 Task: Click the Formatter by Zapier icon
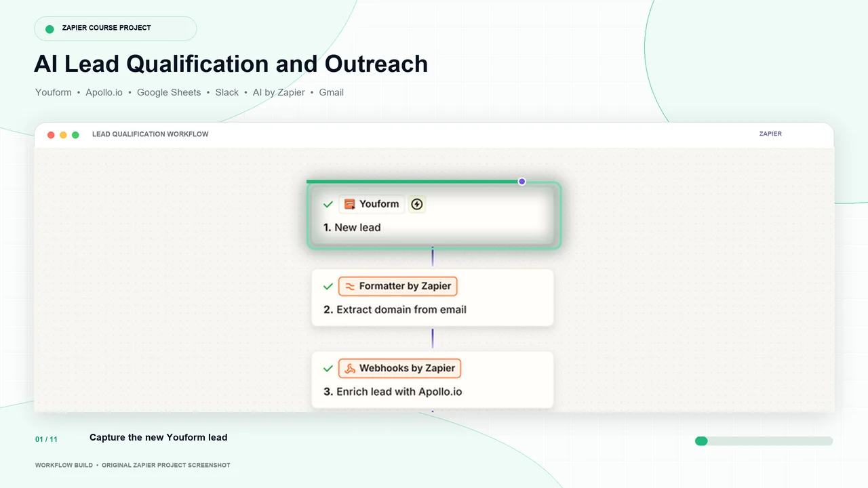click(x=350, y=286)
